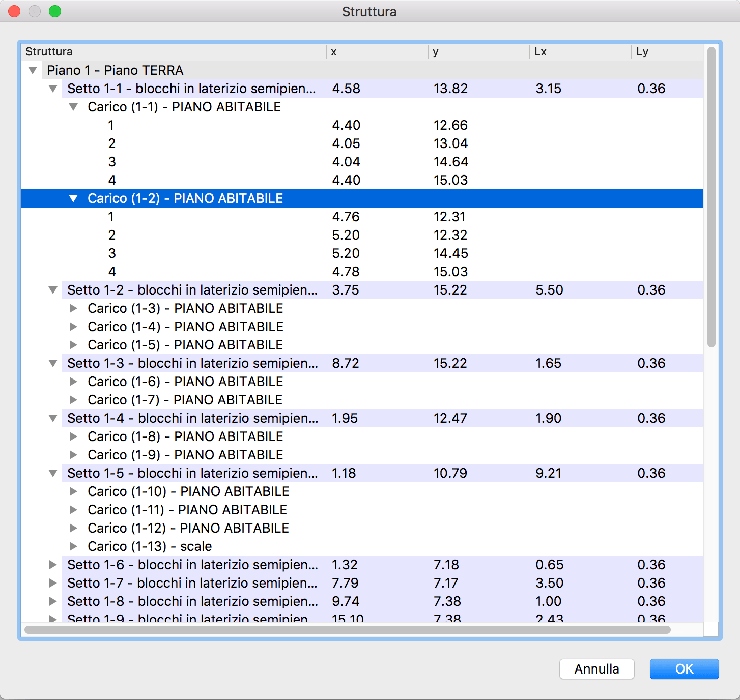Image resolution: width=740 pixels, height=700 pixels.
Task: Click y value 12.66 under Carico (1-1)
Action: 450,125
